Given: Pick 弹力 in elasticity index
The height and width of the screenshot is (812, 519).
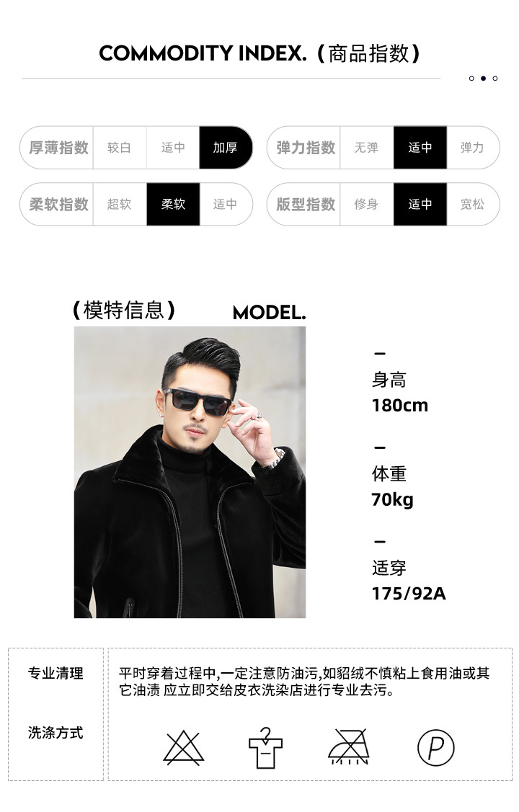Looking at the screenshot, I should [472, 148].
